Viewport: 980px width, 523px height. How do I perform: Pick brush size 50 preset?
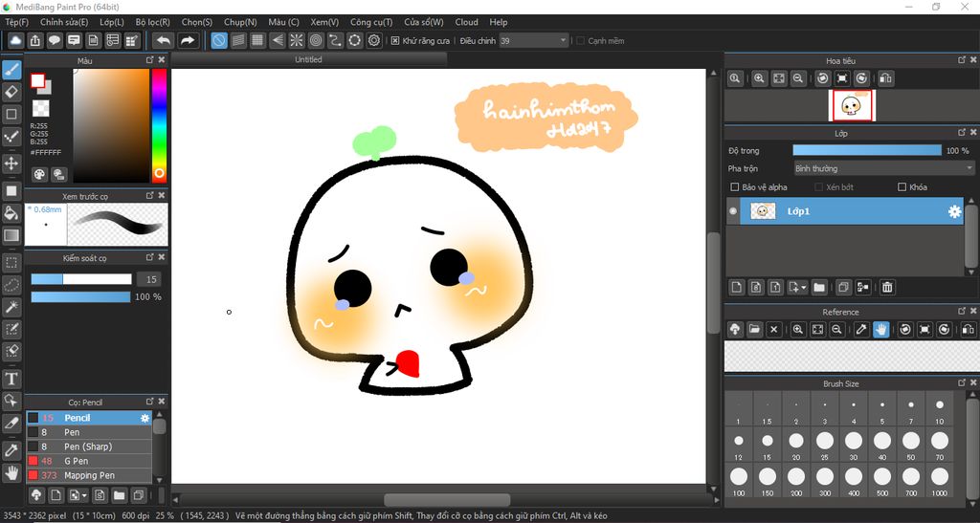(x=911, y=445)
